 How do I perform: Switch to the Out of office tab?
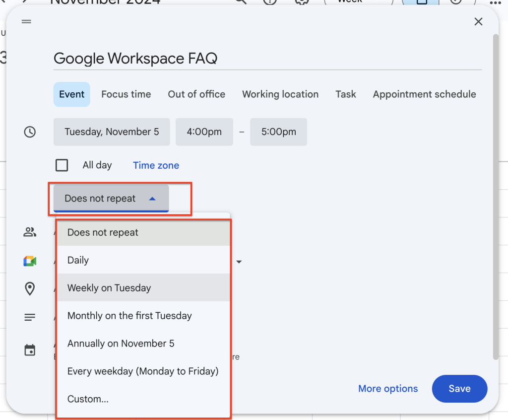coord(196,94)
